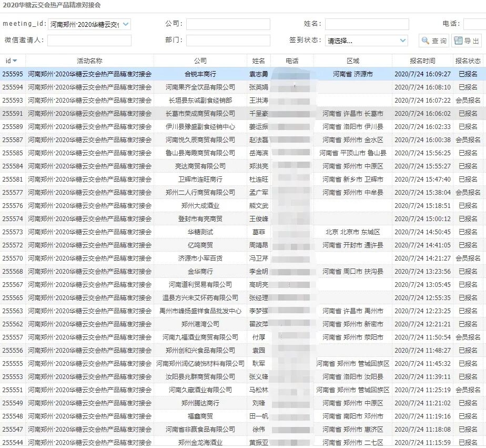Click the 区域 column header
Screen dimensions: 486x448
[x=353, y=61]
